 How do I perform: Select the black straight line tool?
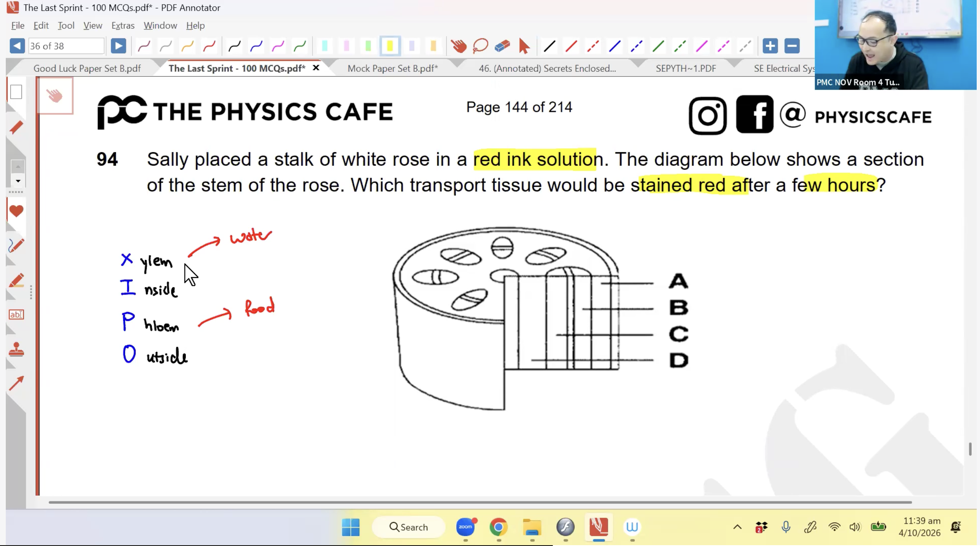pos(549,46)
